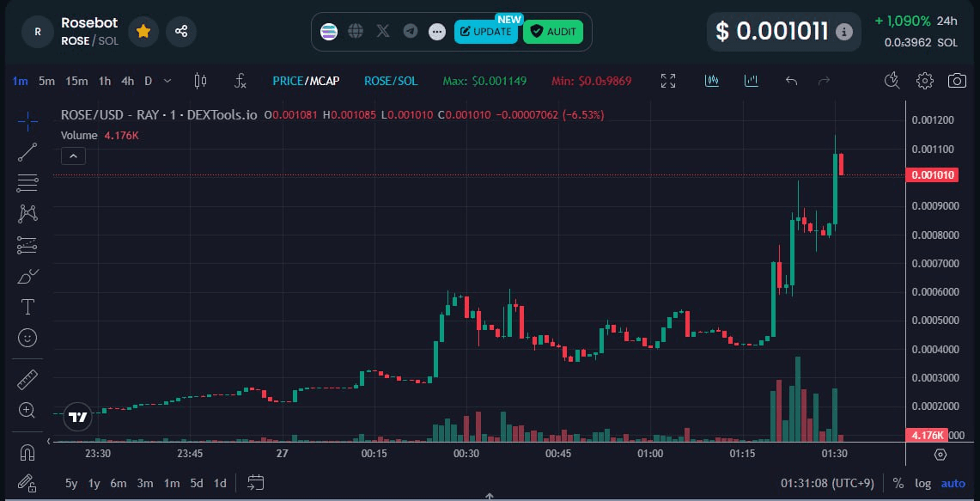
Task: Click the TradingView logo on chart
Action: [78, 417]
